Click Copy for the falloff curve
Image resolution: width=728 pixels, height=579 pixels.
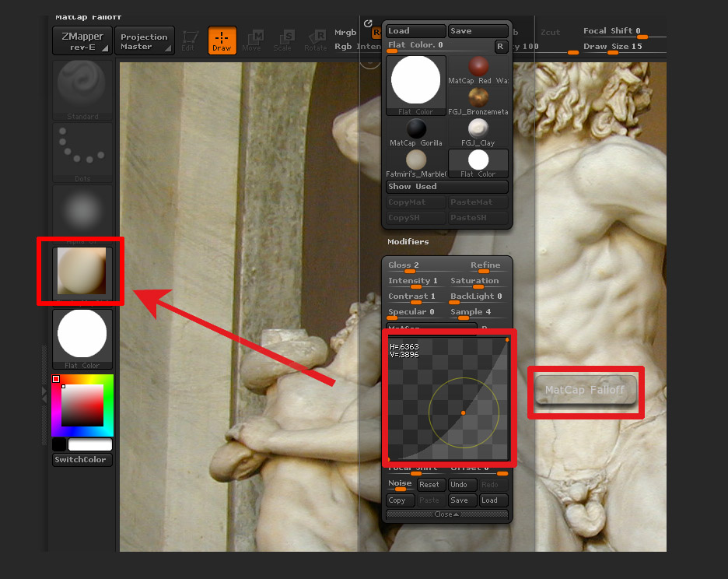pyautogui.click(x=401, y=500)
